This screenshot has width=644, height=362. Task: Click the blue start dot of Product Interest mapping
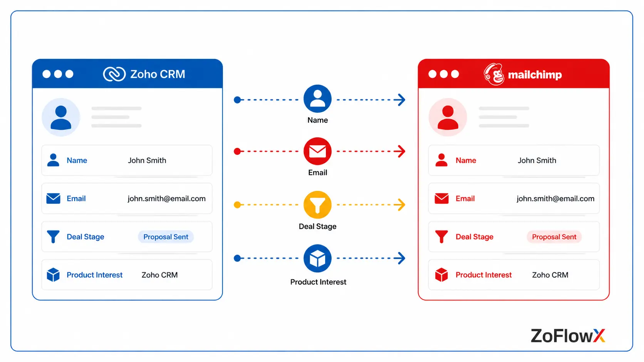coord(237,258)
